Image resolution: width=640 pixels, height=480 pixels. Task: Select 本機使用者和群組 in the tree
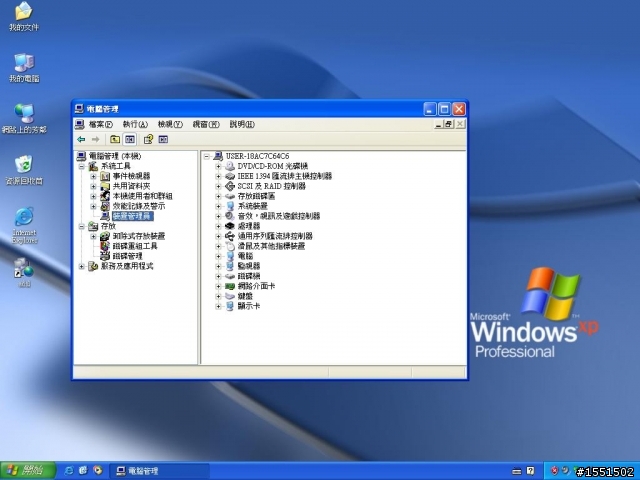(142, 196)
